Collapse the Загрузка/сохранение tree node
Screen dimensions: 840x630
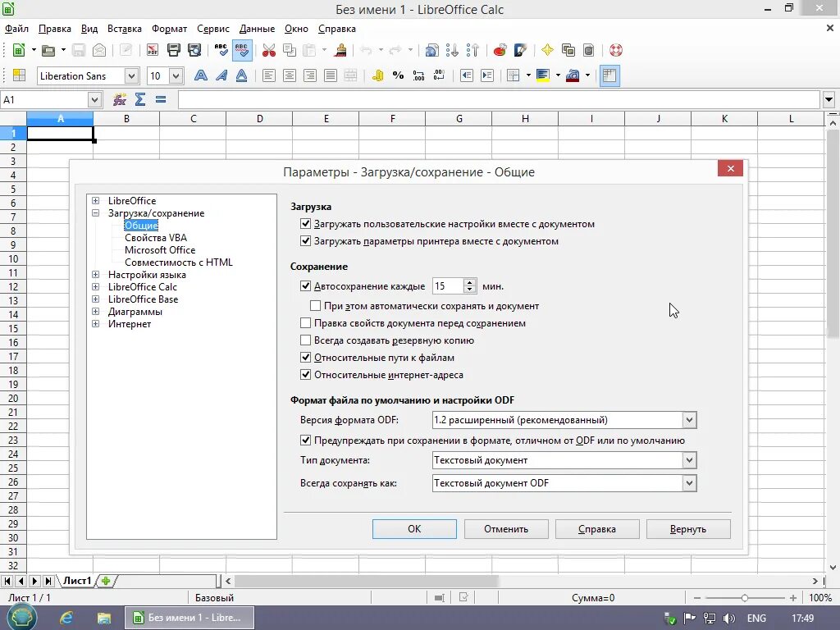click(95, 213)
